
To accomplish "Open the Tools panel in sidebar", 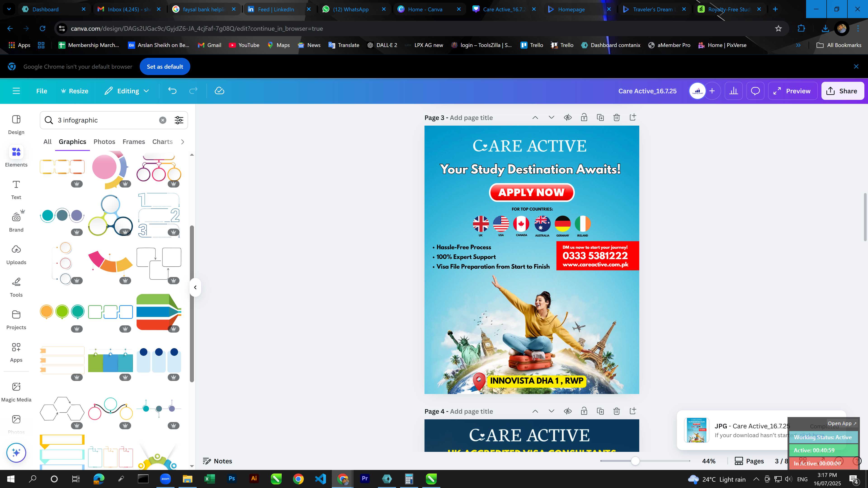I will 16,287.
